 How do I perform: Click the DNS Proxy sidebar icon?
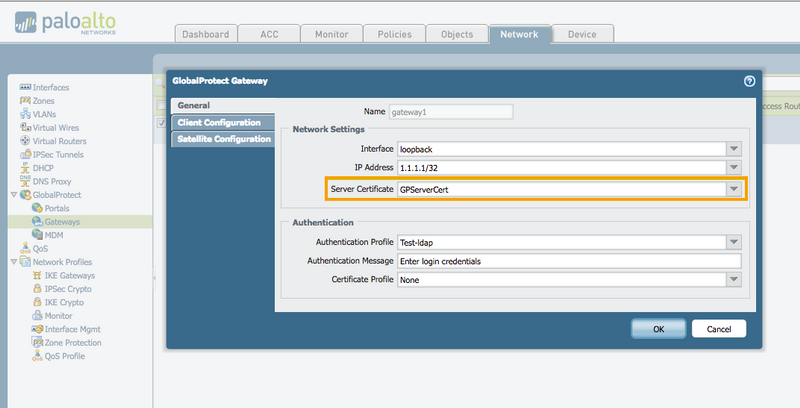pos(25,181)
